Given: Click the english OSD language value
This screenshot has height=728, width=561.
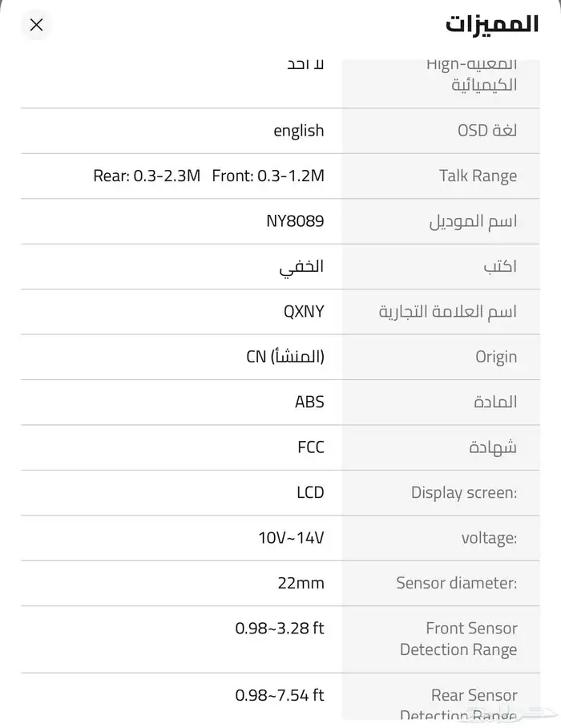Looking at the screenshot, I should pyautogui.click(x=298, y=131).
